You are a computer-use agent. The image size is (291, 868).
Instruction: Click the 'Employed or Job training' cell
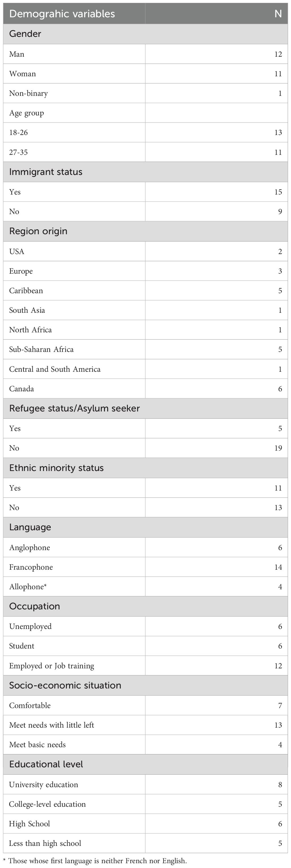(52, 666)
